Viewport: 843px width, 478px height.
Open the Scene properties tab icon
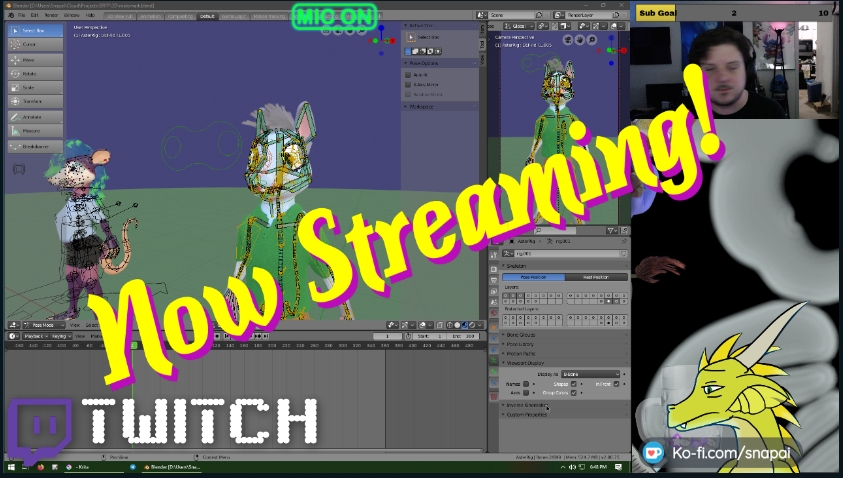494,302
